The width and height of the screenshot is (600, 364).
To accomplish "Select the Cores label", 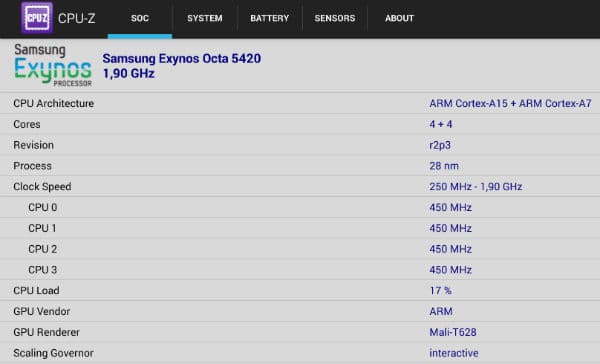I will [27, 124].
